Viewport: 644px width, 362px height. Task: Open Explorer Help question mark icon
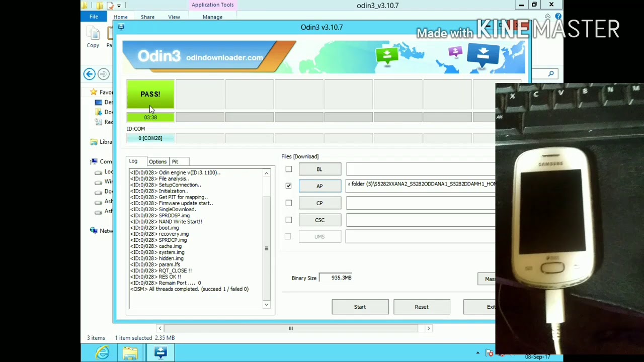[x=558, y=17]
